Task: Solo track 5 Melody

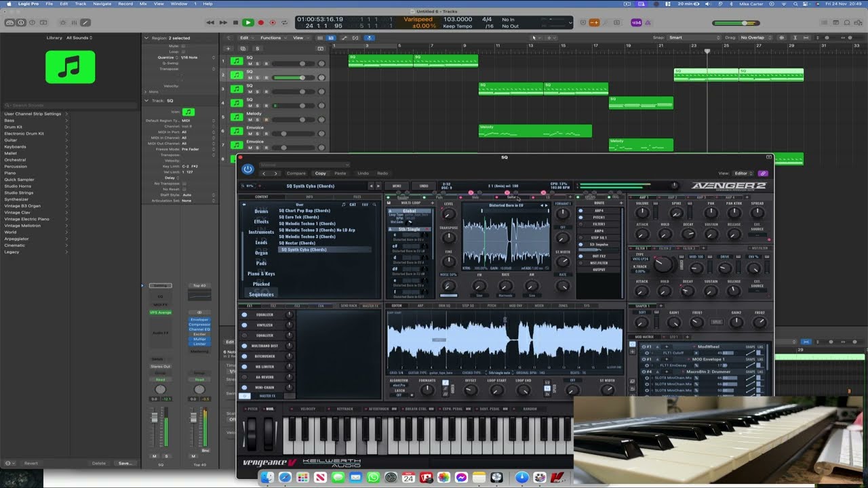Action: (258, 120)
